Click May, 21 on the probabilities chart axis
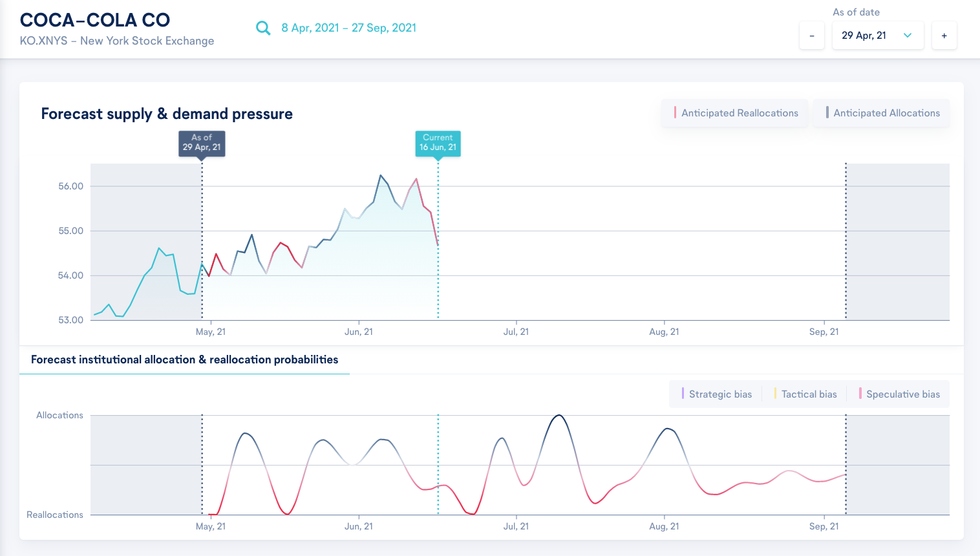 (x=211, y=526)
